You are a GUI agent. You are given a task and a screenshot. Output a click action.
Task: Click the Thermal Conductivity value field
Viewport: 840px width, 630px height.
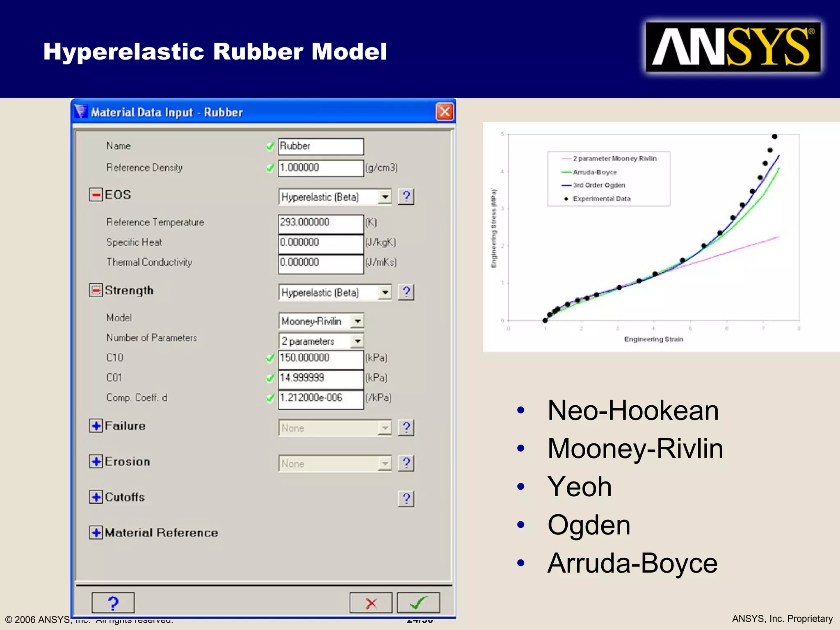pyautogui.click(x=321, y=264)
